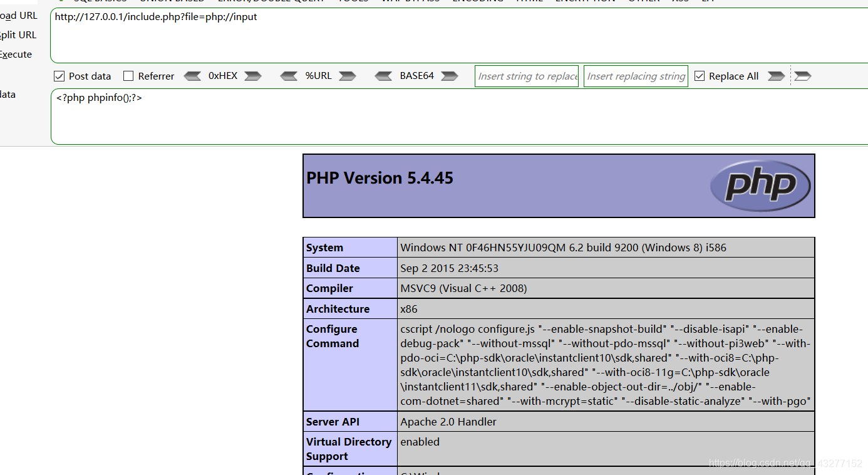Click the 'x86' architecture value
The image size is (868, 475).
(x=409, y=309)
